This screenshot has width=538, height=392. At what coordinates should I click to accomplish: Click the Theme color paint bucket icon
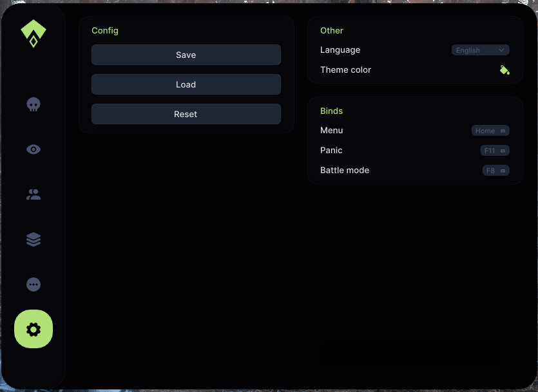(x=504, y=70)
